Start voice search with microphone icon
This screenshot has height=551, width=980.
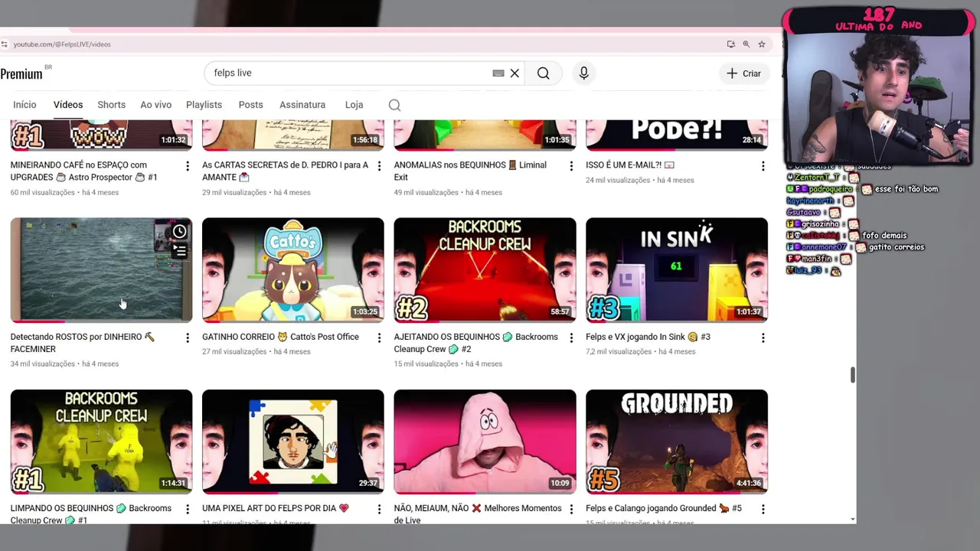pyautogui.click(x=583, y=73)
